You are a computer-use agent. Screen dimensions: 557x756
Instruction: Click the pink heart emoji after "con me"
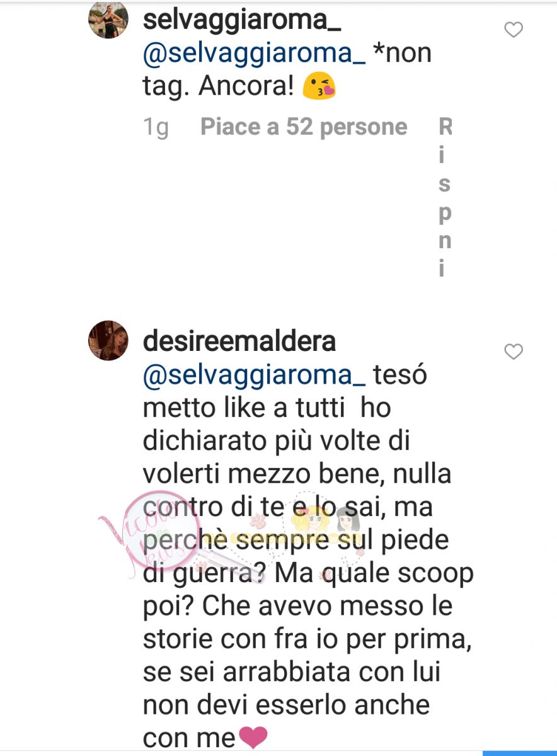[253, 738]
